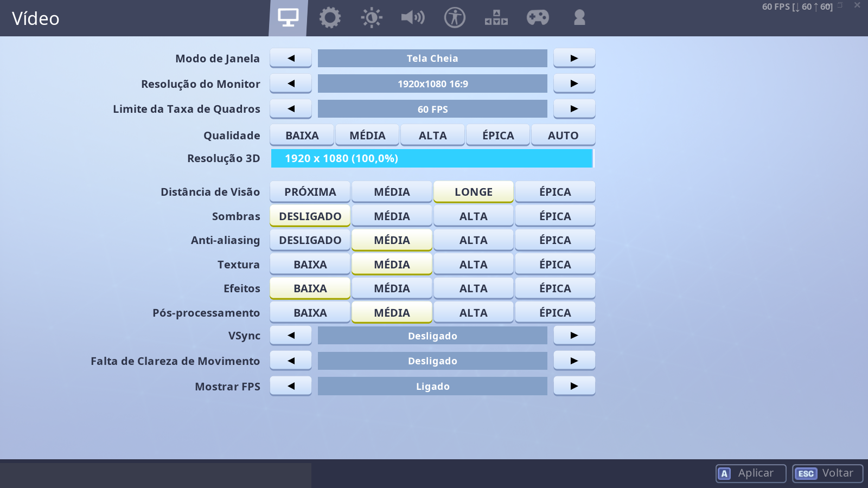Click the Ligado value for Mostrar FPS
The height and width of the screenshot is (488, 868).
coord(432,386)
